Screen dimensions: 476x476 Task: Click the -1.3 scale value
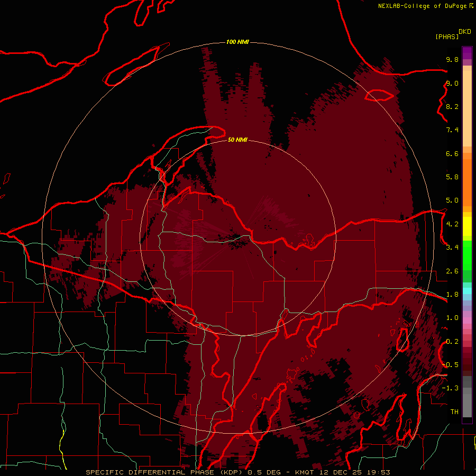click(x=450, y=388)
